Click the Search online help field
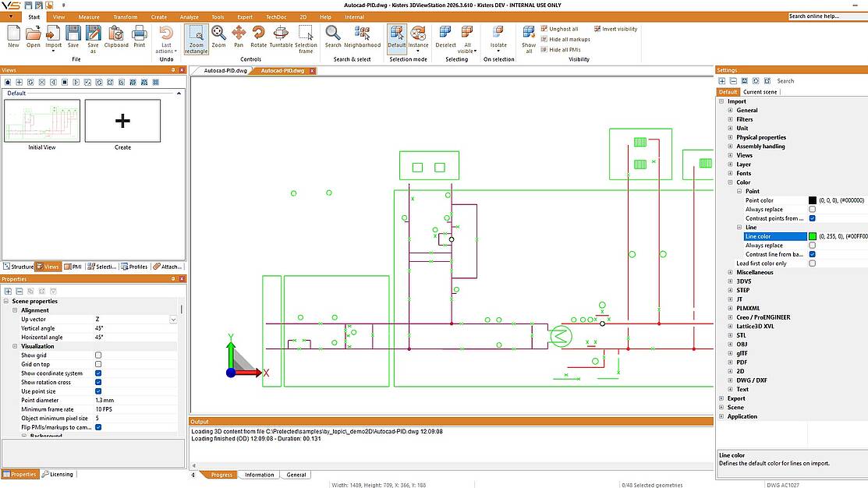This screenshot has width=868, height=488. point(827,16)
